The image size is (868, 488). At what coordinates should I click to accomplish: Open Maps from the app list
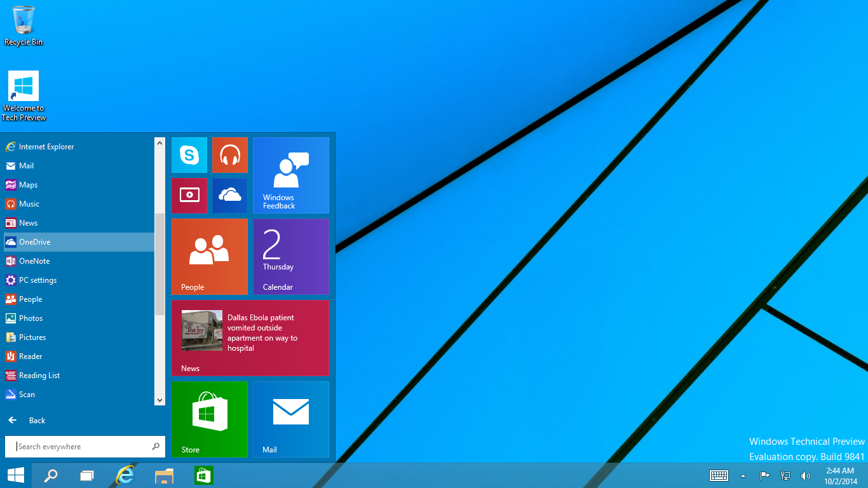click(x=79, y=185)
